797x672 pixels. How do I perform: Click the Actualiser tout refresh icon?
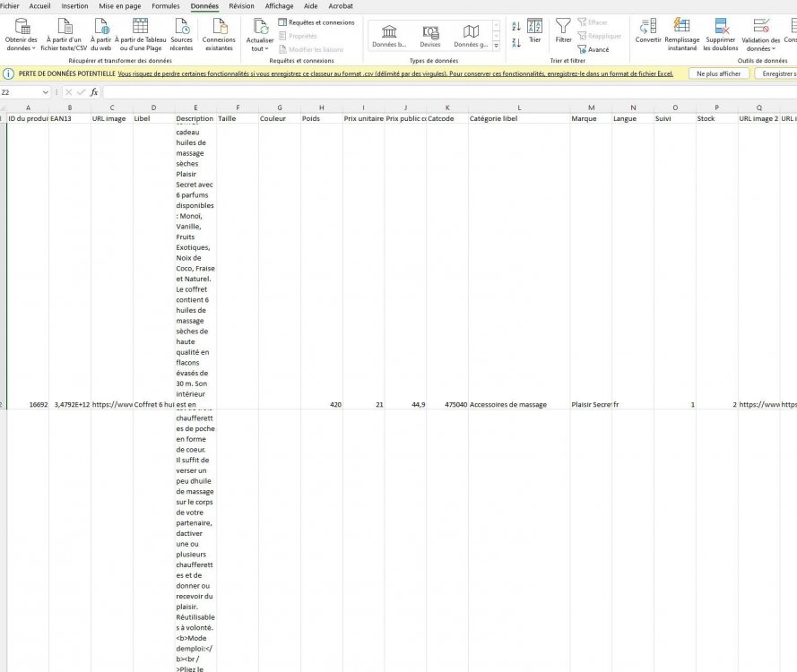point(260,26)
